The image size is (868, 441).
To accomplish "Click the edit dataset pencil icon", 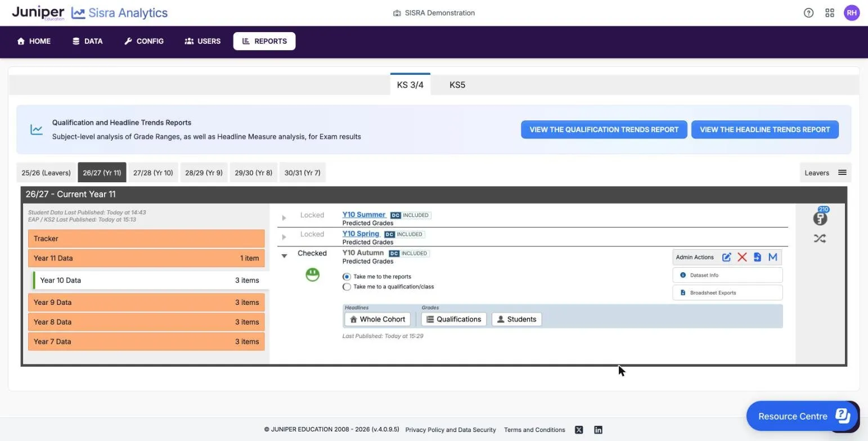I will click(x=726, y=257).
